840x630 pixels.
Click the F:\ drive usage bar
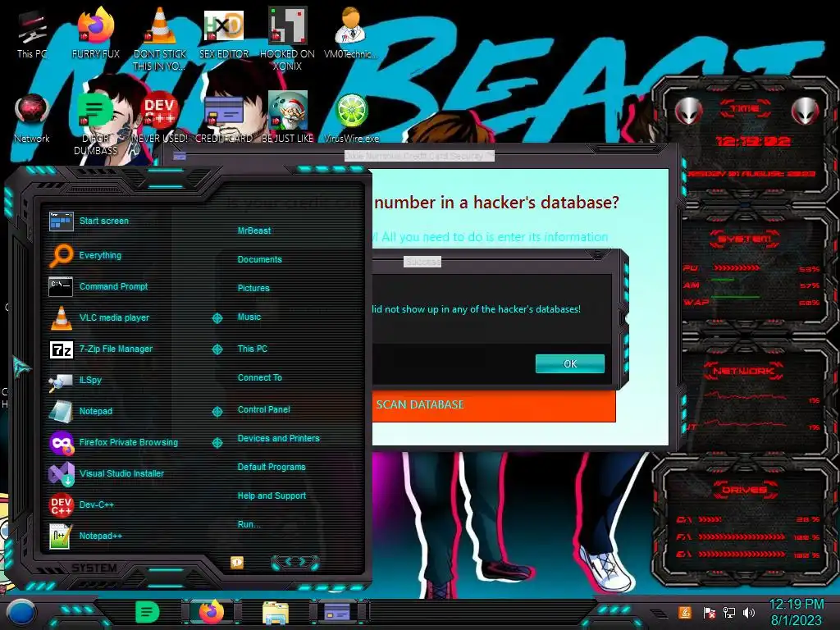(742, 536)
